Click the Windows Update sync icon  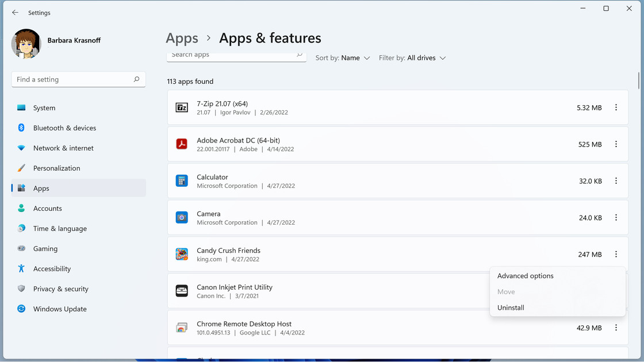pos(21,309)
